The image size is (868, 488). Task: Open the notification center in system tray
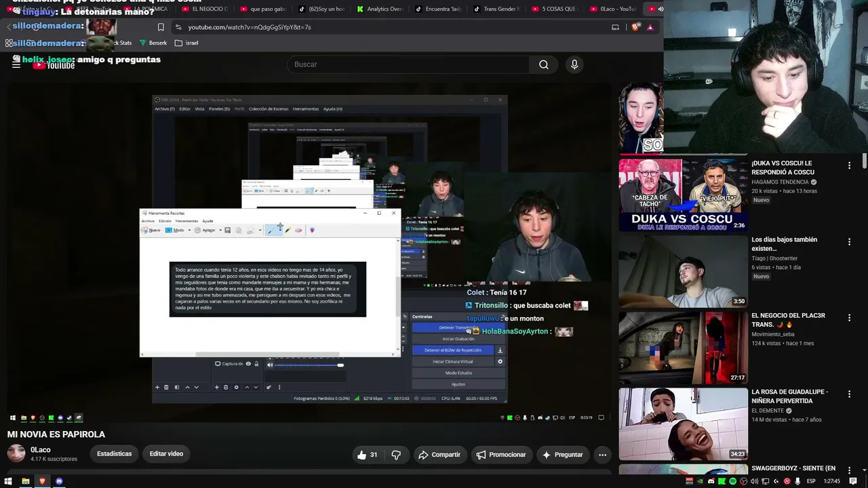click(854, 481)
